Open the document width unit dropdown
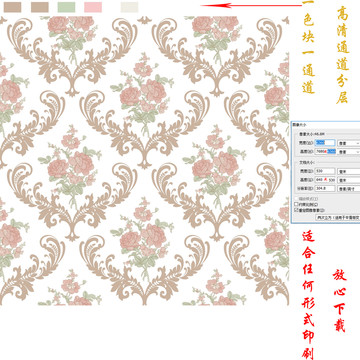This screenshot has width=360, height=360. point(349,171)
